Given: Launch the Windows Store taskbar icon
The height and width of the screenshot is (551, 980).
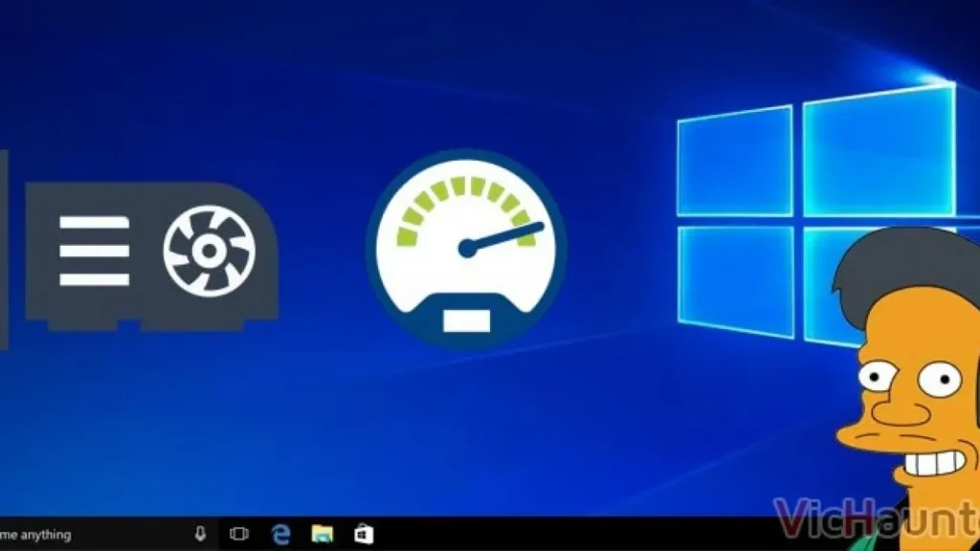Looking at the screenshot, I should coord(364,534).
